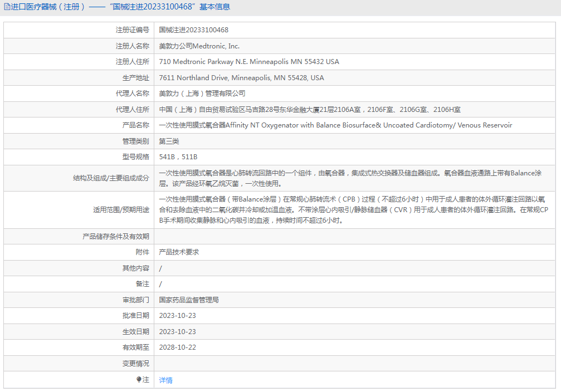561x392 pixels.
Task: Select the 注册人住所 label
Action: coord(133,61)
